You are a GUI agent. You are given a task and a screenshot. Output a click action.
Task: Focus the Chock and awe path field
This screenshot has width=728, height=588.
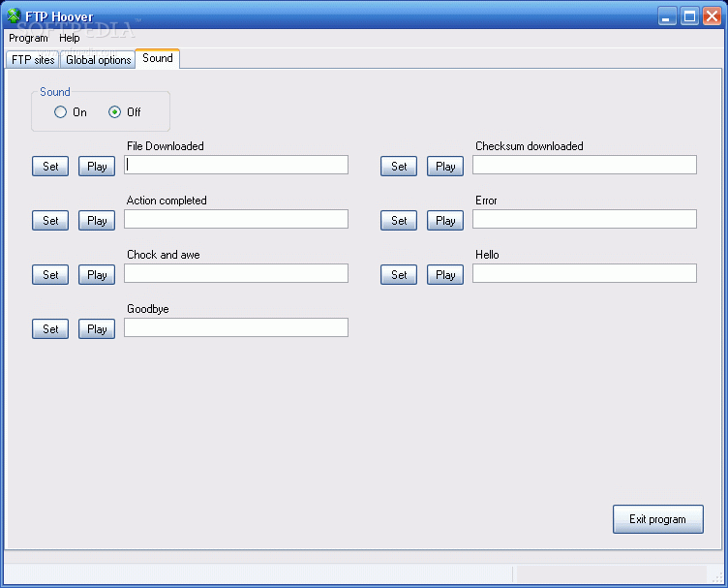(x=236, y=273)
